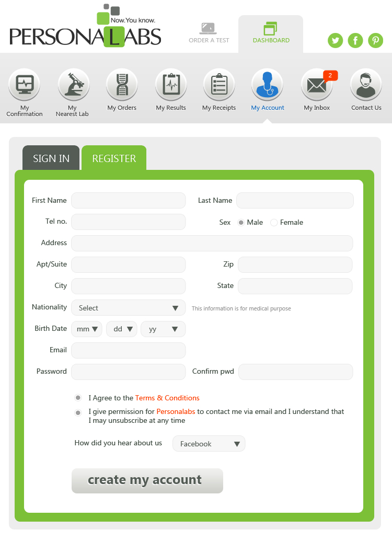Focus the Zip field
The width and height of the screenshot is (392, 553).
tap(295, 264)
